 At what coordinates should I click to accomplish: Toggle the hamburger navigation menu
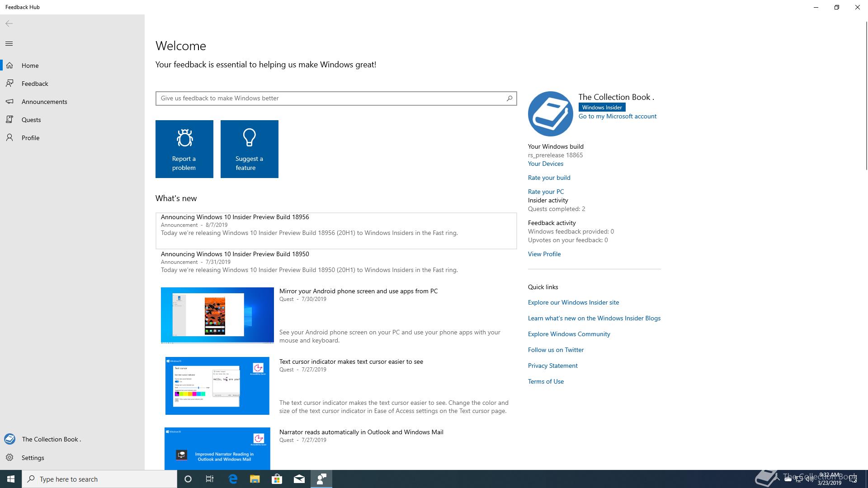coord(9,44)
